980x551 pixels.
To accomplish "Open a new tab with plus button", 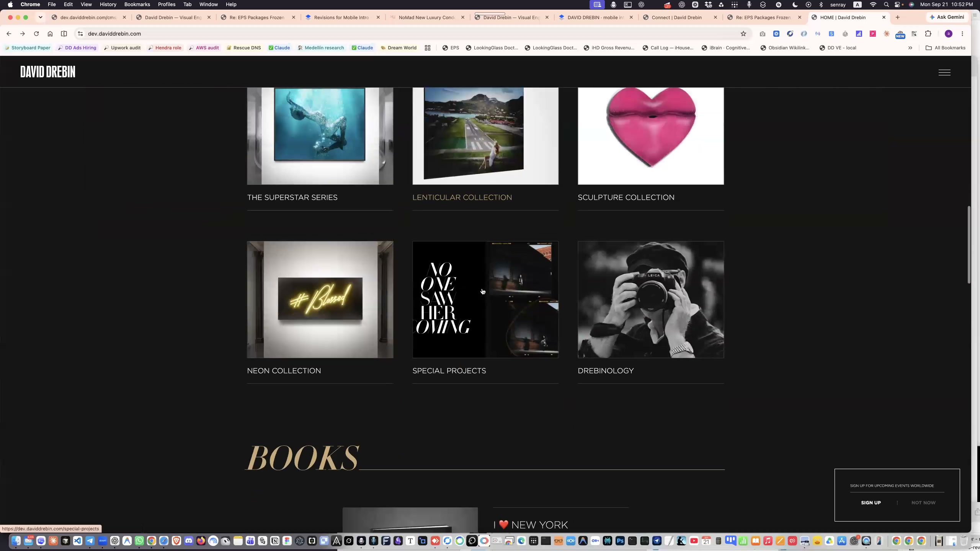I will click(x=898, y=17).
